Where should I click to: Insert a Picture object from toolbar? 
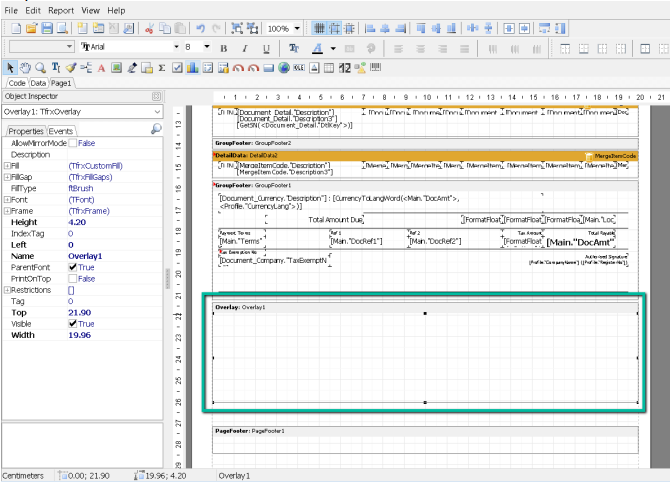pyautogui.click(x=117, y=67)
